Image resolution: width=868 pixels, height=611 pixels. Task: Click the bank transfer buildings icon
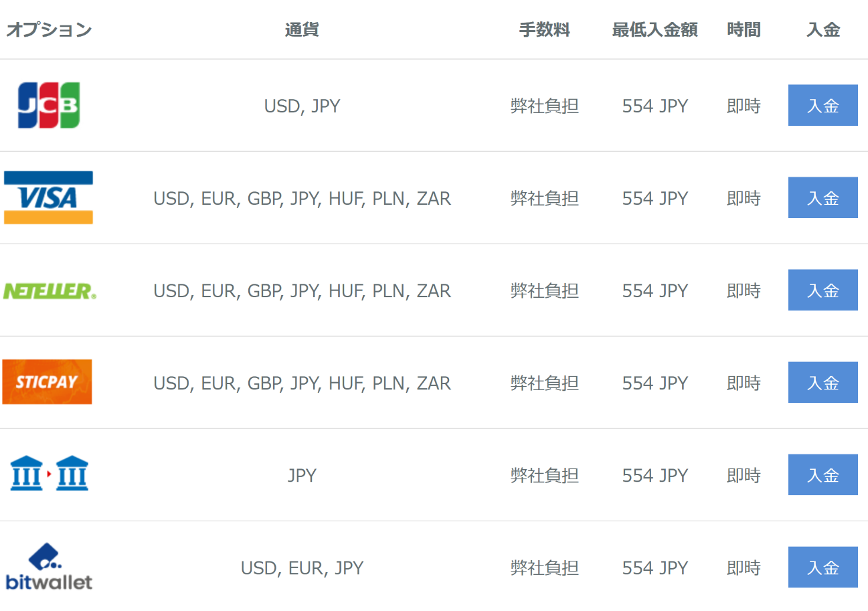click(49, 473)
